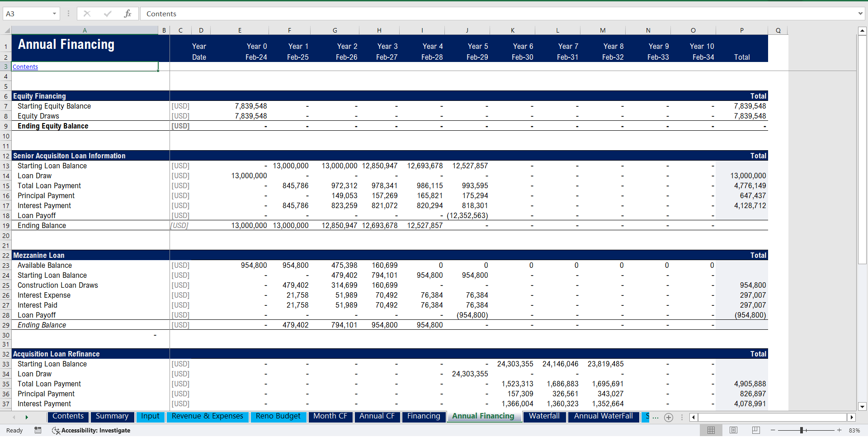Click the zoom in plus button
868x437 pixels.
click(840, 430)
